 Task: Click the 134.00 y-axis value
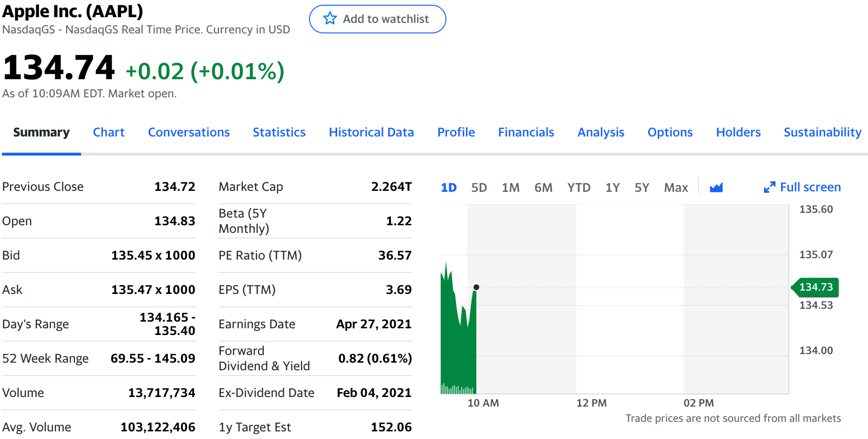pos(816,351)
